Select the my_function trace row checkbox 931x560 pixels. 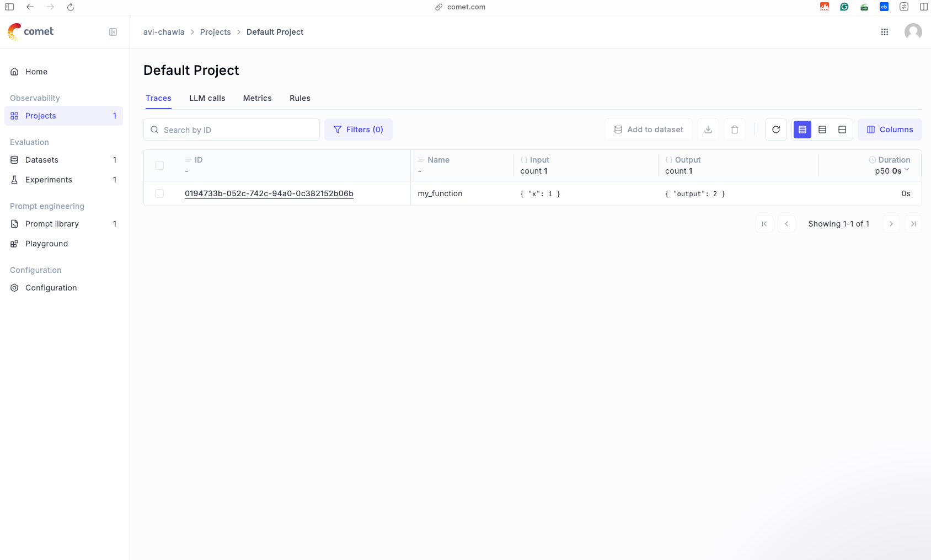coord(159,193)
